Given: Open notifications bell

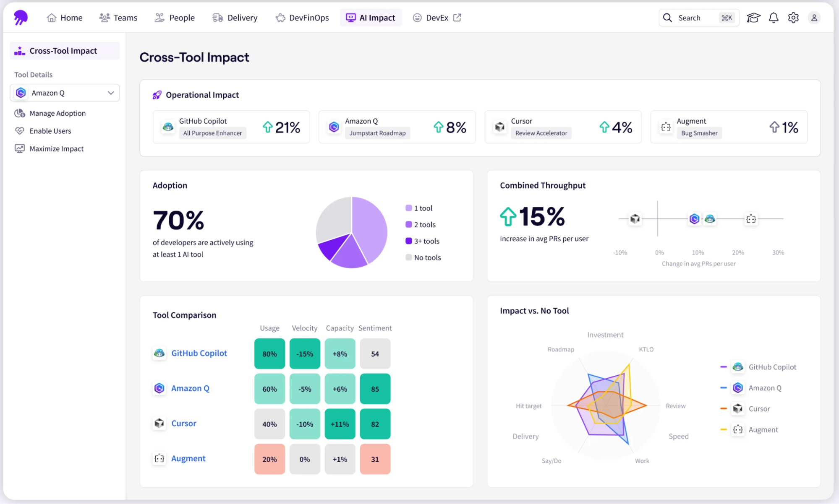Looking at the screenshot, I should (x=774, y=18).
